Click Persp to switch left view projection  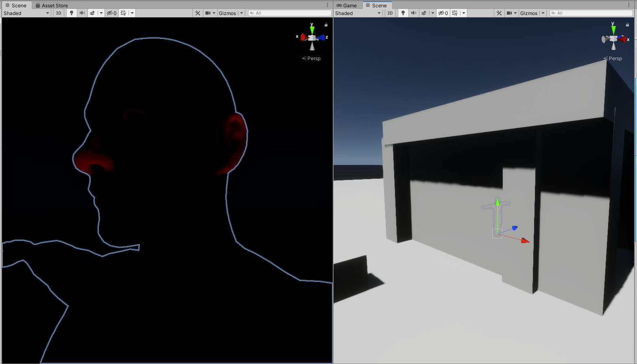(x=312, y=58)
